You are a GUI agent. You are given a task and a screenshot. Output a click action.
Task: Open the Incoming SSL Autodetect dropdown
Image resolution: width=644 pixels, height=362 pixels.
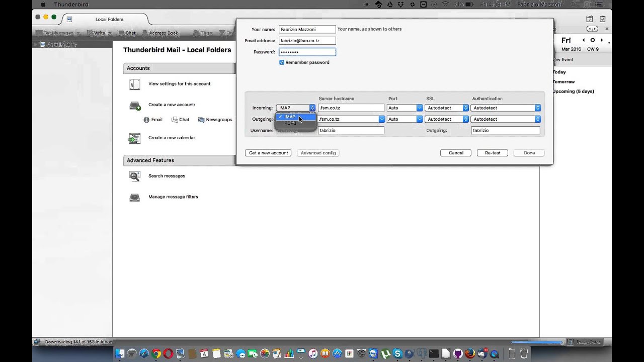point(447,108)
